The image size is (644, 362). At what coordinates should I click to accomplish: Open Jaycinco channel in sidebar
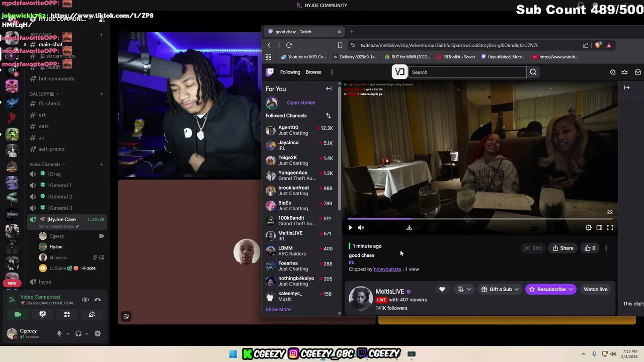click(299, 145)
